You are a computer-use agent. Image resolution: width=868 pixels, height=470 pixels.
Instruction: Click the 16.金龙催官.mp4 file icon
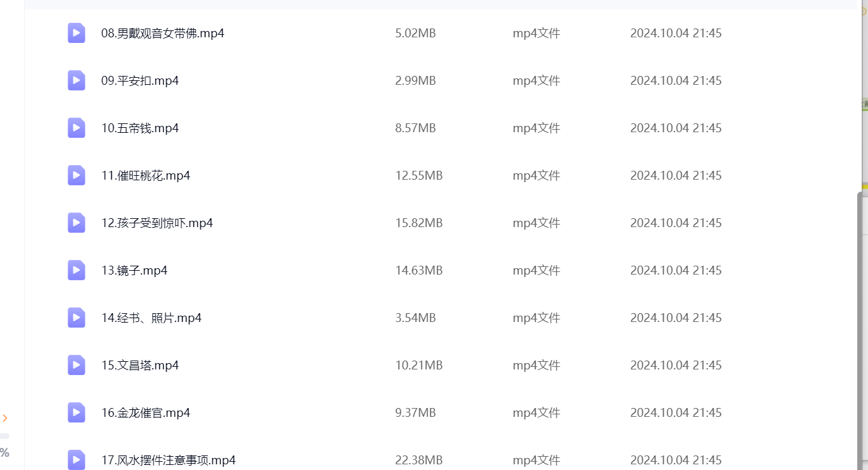[x=76, y=412]
